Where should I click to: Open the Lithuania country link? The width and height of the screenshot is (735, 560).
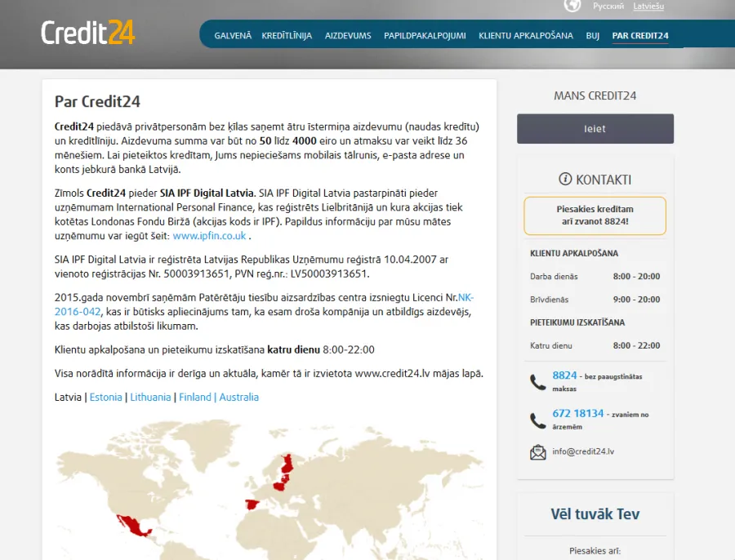coord(150,397)
